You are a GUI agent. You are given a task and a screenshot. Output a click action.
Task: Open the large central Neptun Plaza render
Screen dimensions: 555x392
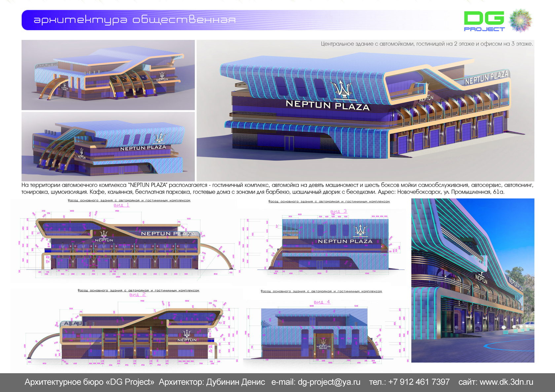point(365,110)
